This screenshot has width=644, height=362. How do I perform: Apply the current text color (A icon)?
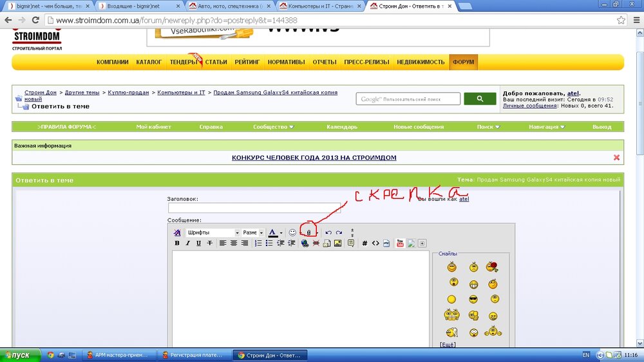[x=272, y=233]
